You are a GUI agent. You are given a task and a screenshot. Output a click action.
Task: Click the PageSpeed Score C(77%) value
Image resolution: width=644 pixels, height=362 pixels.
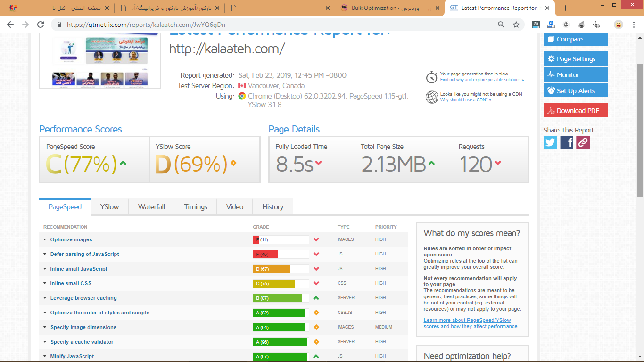coord(81,164)
